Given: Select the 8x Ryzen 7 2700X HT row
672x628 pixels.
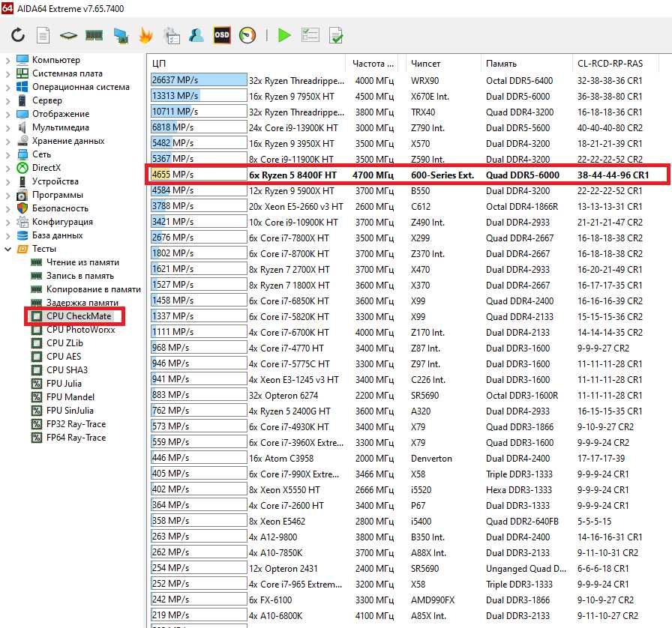Looking at the screenshot, I should point(289,270).
